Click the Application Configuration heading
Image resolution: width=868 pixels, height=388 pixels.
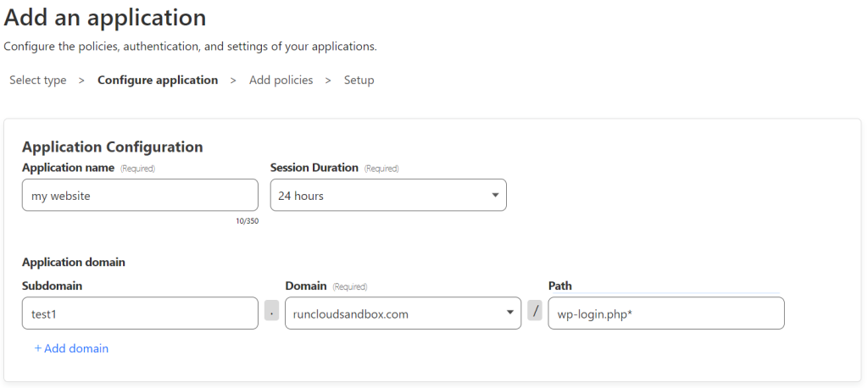(x=113, y=147)
